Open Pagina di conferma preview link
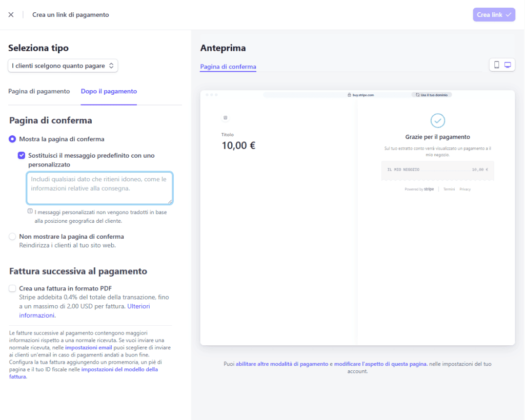Viewport: 525px width, 420px height. tap(228, 67)
